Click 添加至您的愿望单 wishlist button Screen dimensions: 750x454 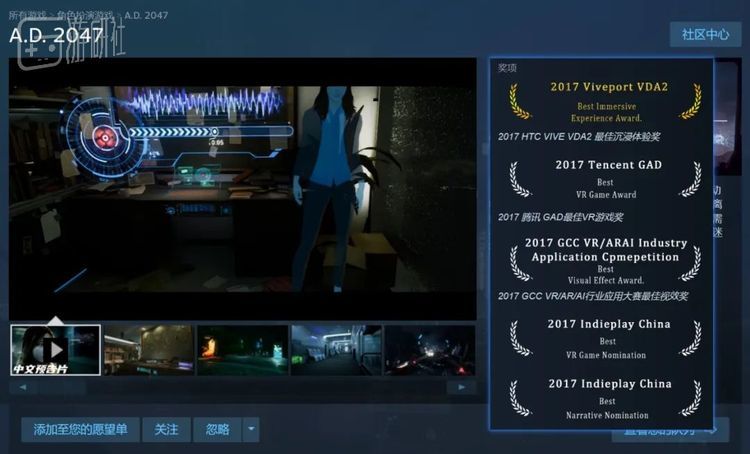(x=80, y=429)
